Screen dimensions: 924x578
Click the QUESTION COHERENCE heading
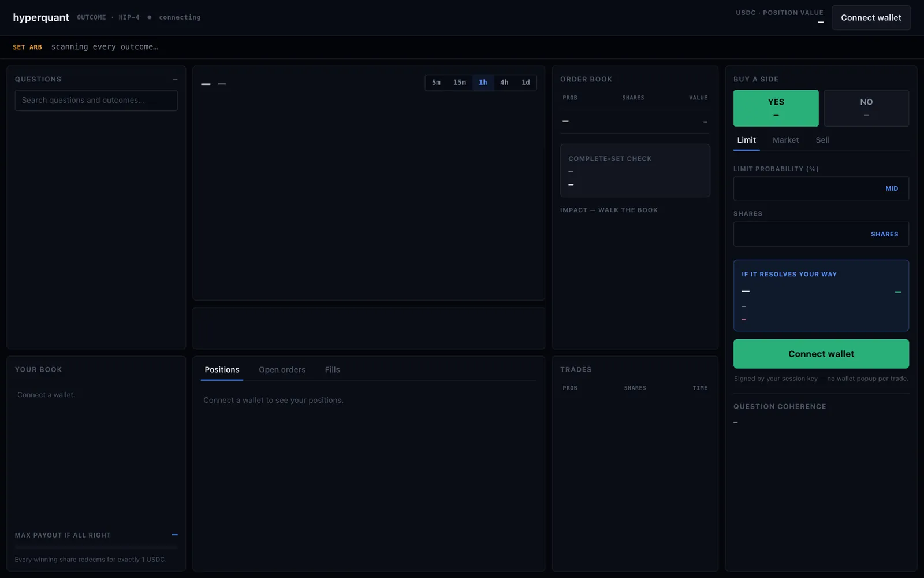[780, 407]
